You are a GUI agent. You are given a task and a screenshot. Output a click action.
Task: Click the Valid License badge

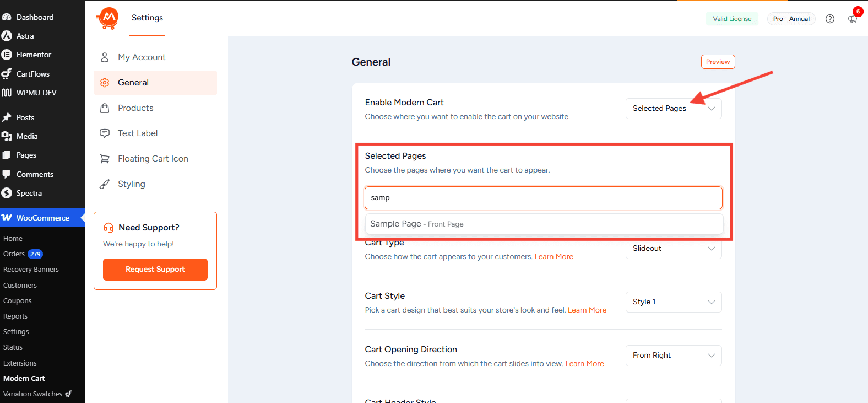tap(732, 19)
